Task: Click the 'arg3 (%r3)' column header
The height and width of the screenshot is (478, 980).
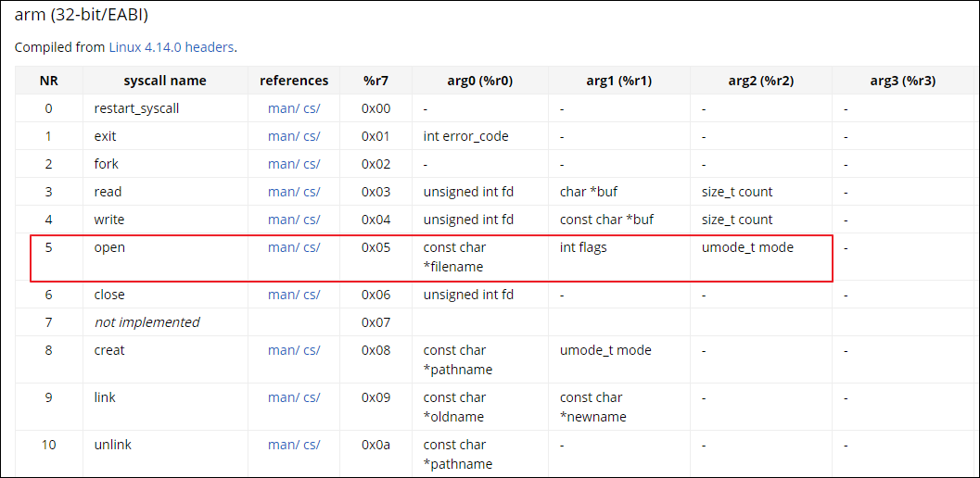Action: coord(902,81)
